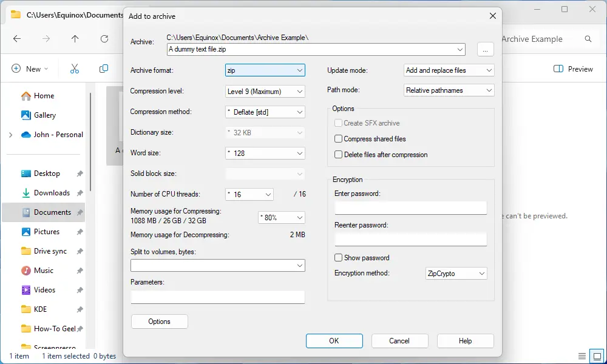
Task: Open the Update mode dropdown
Action: click(x=449, y=70)
